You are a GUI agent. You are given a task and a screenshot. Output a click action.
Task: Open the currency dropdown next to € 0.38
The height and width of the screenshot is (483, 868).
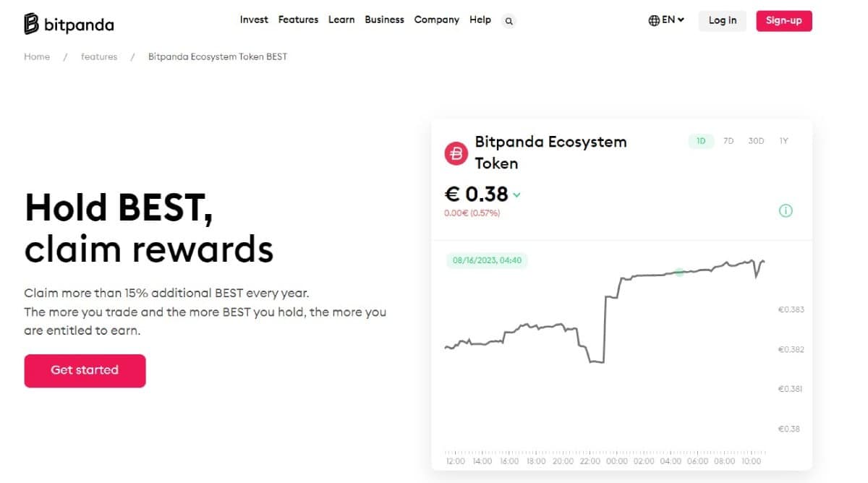tap(516, 195)
